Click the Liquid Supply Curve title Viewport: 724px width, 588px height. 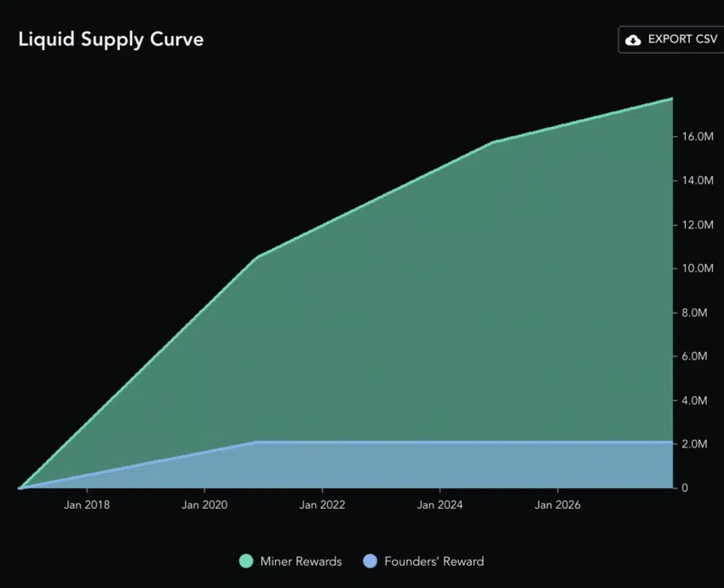[x=111, y=39]
